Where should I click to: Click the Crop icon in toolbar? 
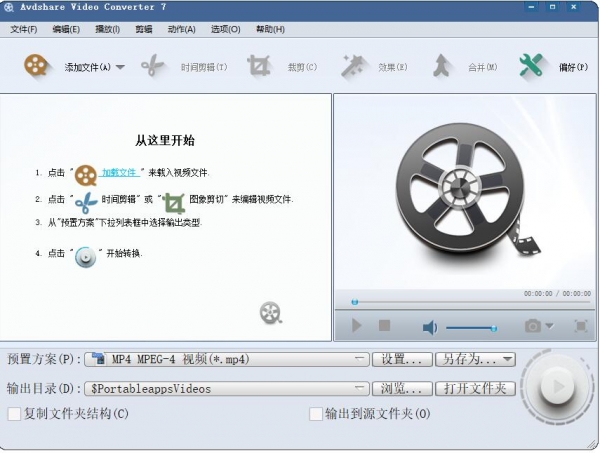259,66
